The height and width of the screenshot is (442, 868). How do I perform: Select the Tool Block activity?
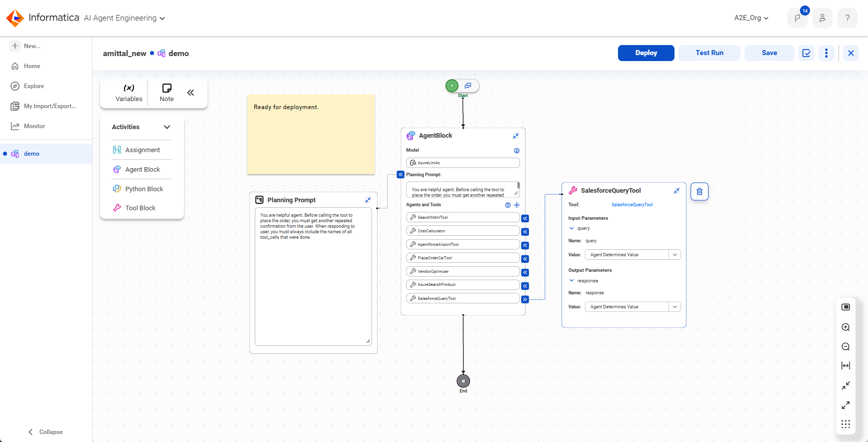142,208
